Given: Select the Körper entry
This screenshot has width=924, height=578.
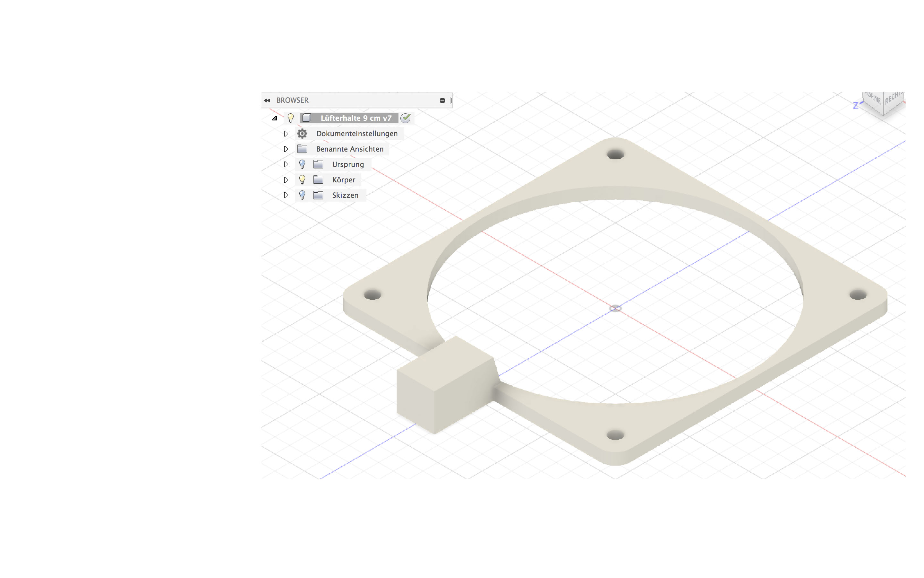Looking at the screenshot, I should (344, 180).
